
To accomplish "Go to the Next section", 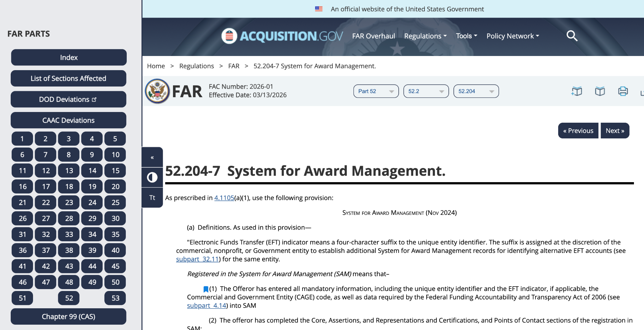I will 615,131.
